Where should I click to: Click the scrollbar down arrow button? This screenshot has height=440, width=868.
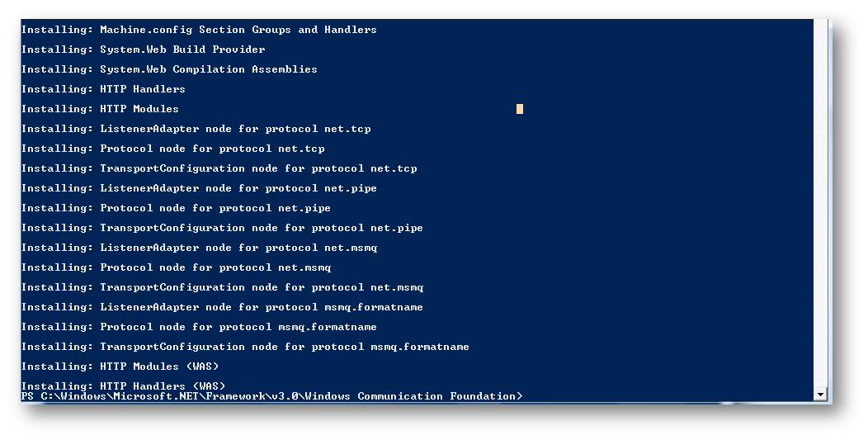[820, 395]
